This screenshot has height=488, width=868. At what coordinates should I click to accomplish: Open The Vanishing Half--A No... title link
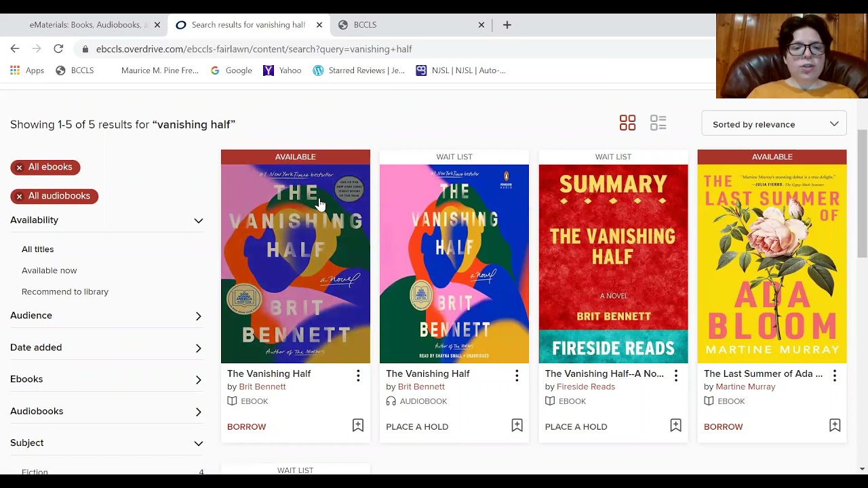(x=604, y=373)
